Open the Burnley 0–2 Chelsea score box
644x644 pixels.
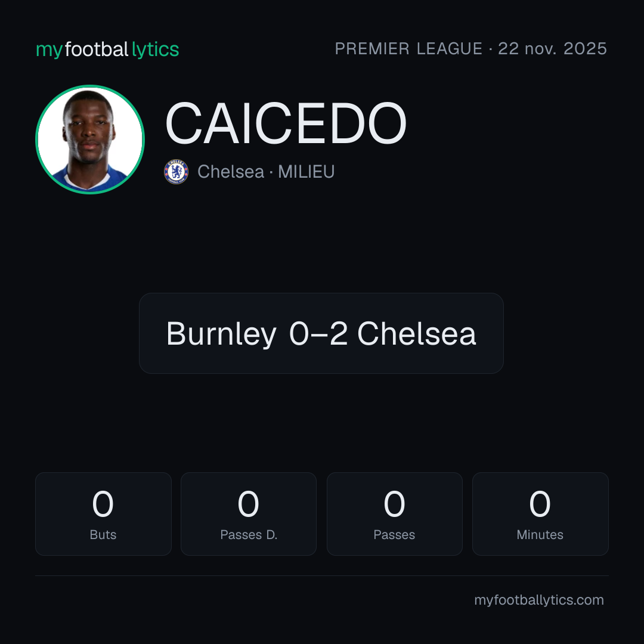321,333
